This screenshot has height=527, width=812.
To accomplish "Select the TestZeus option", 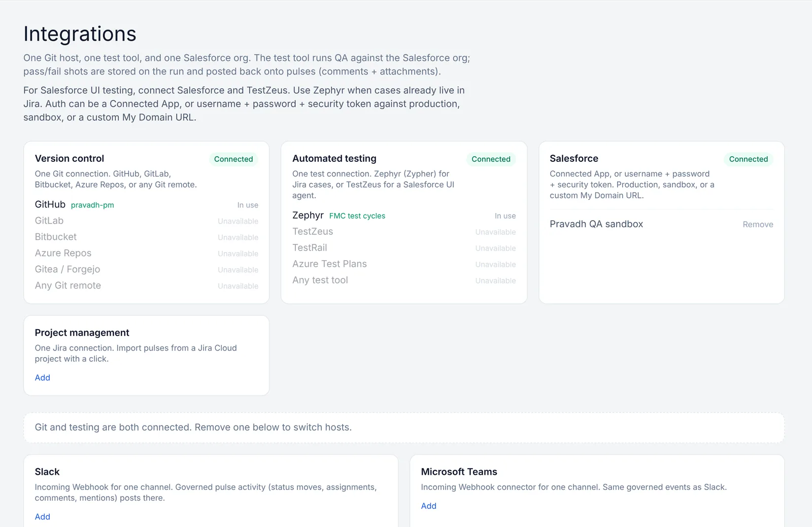I will tap(404, 231).
